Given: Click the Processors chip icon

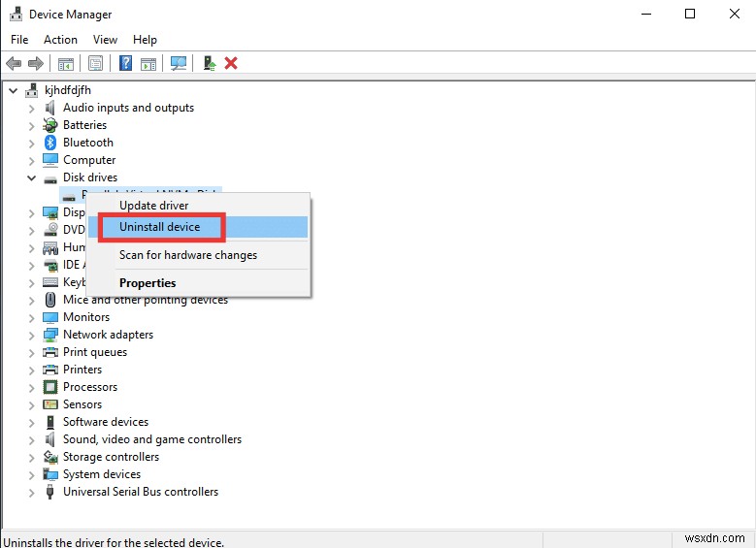Looking at the screenshot, I should pyautogui.click(x=50, y=387).
